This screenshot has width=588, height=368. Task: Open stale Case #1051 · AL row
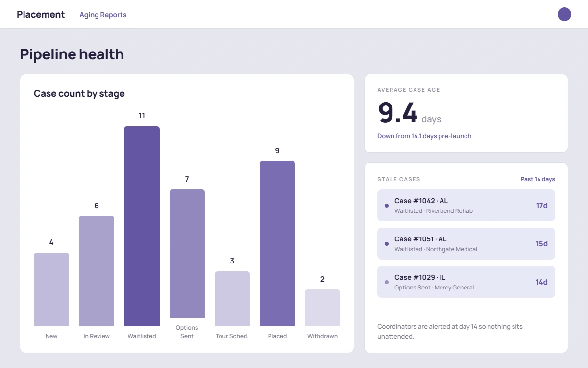(466, 243)
